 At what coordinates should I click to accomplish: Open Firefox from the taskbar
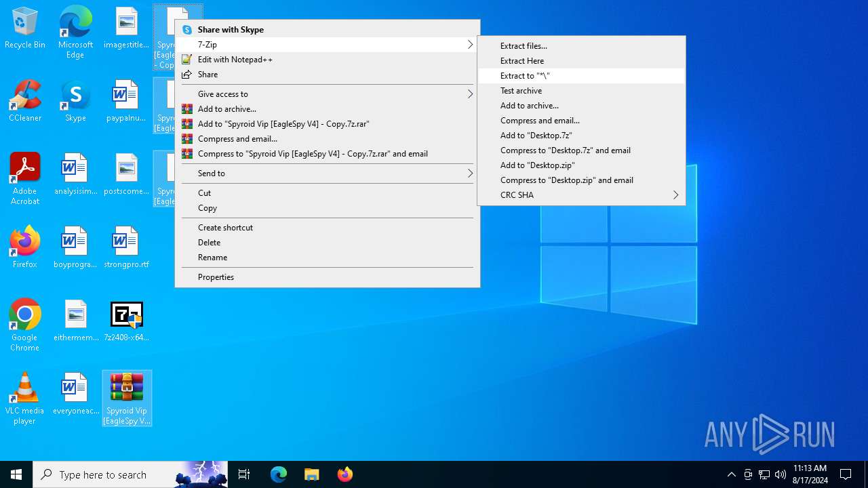tap(344, 474)
